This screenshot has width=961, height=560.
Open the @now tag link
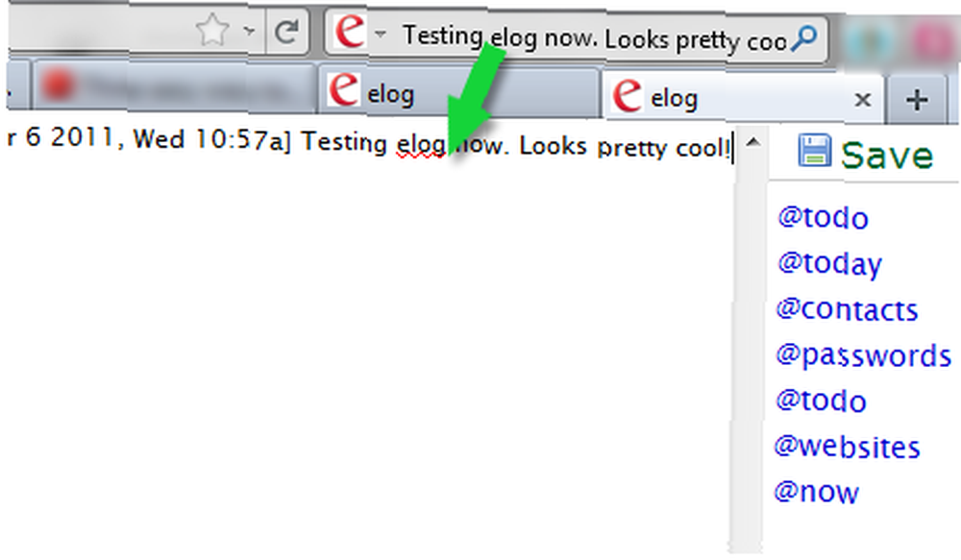click(816, 492)
